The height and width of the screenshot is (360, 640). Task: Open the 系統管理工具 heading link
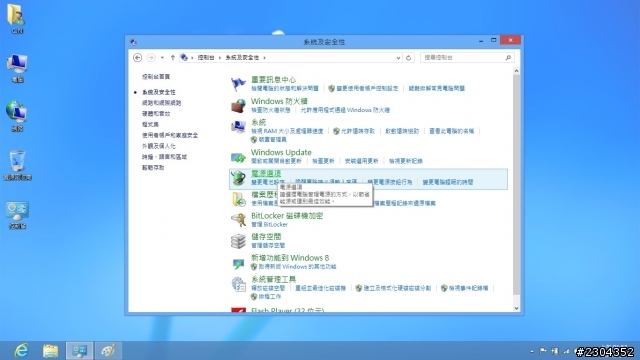click(273, 279)
